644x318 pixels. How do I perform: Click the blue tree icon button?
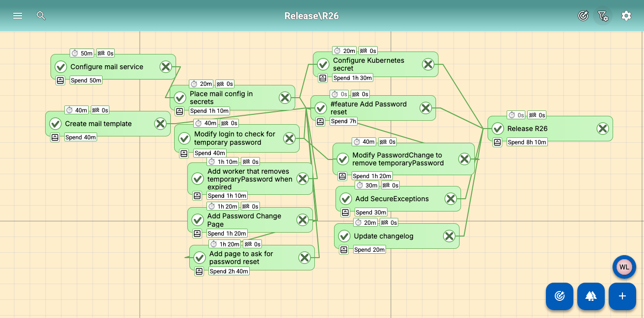point(591,296)
